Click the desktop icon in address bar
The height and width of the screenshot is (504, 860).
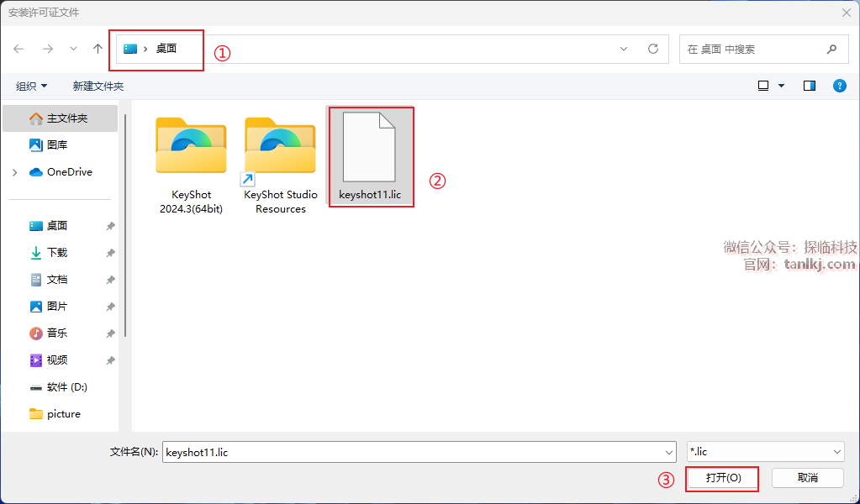(x=130, y=49)
